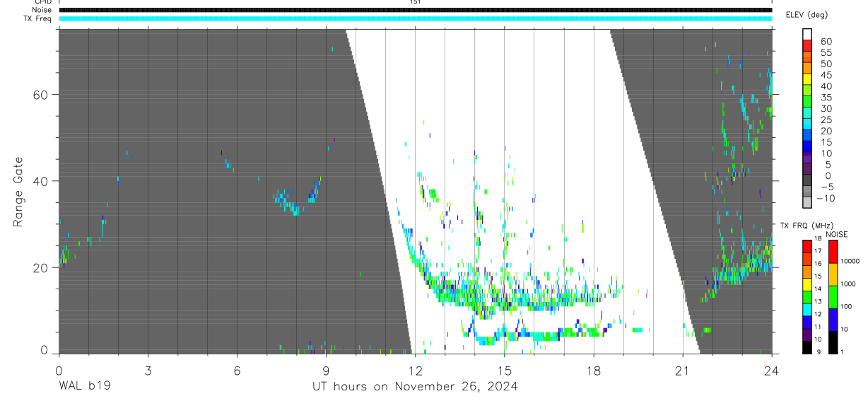Click the '1000' label on the NOISE scale

click(x=848, y=284)
